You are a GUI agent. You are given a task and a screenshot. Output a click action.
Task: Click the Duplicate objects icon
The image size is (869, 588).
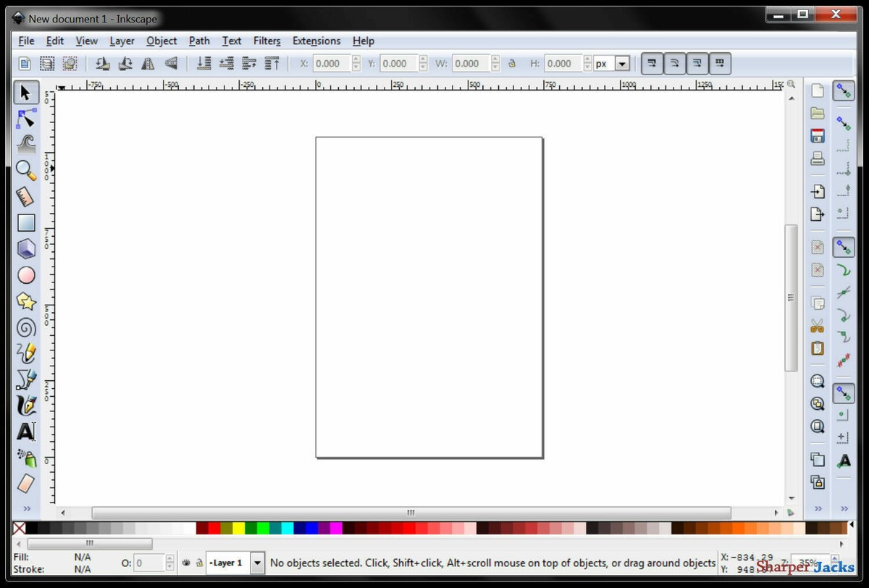click(818, 459)
